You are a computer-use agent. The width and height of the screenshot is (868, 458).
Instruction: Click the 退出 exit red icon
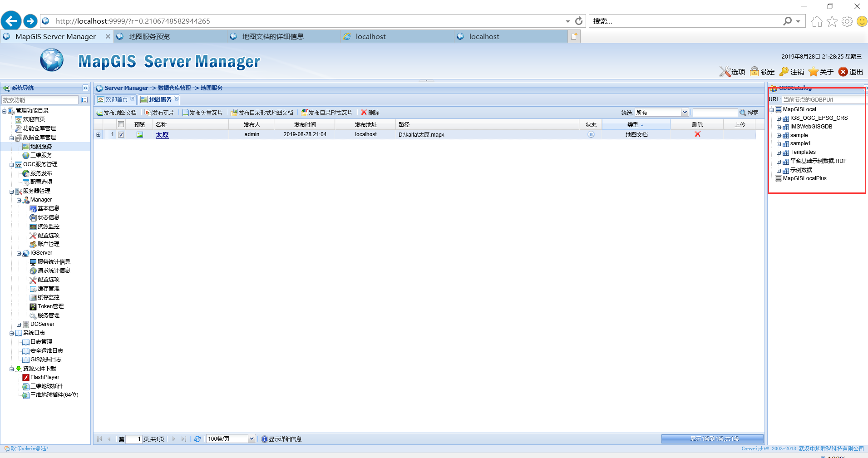(843, 72)
